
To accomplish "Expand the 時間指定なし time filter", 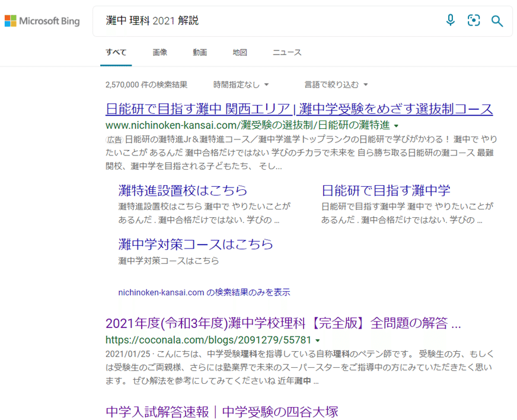I will 241,85.
